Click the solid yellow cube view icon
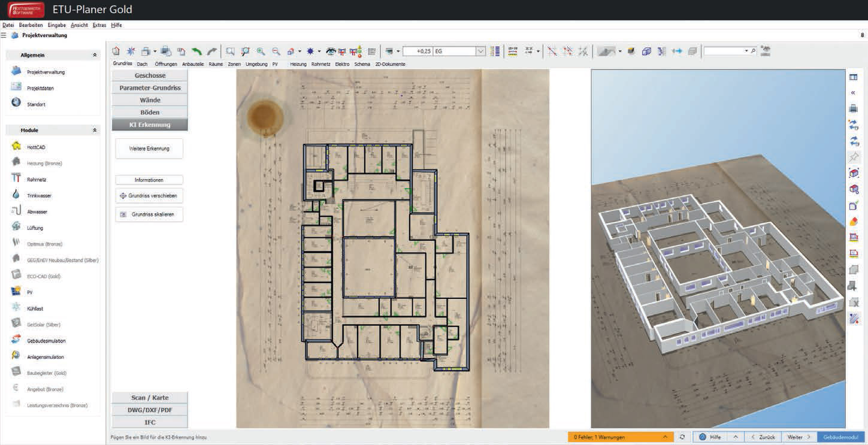Viewport: 868px width, 445px height. pyautogui.click(x=631, y=52)
